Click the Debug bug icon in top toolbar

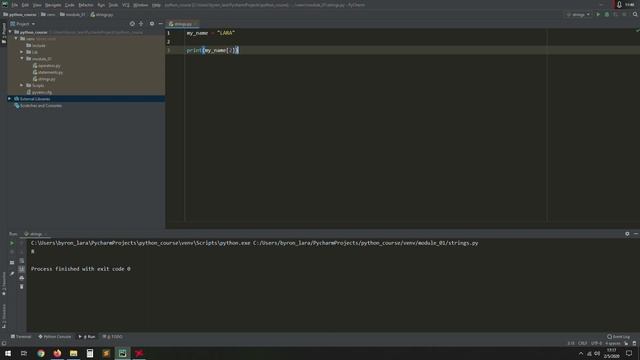click(x=607, y=14)
